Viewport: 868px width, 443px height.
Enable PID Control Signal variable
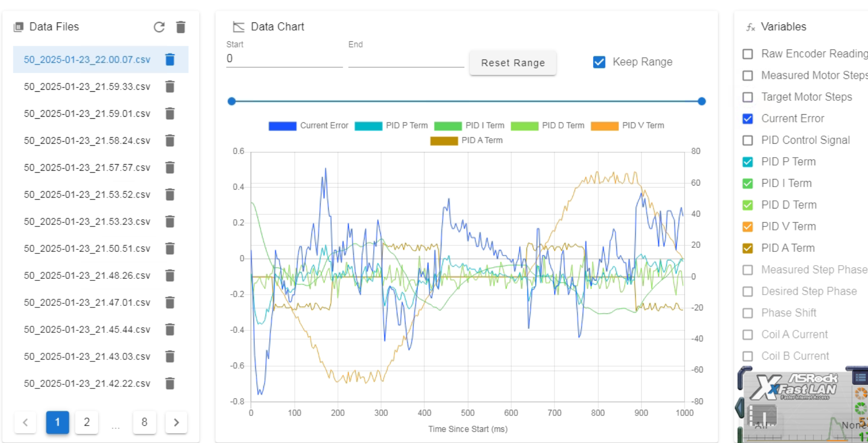748,140
